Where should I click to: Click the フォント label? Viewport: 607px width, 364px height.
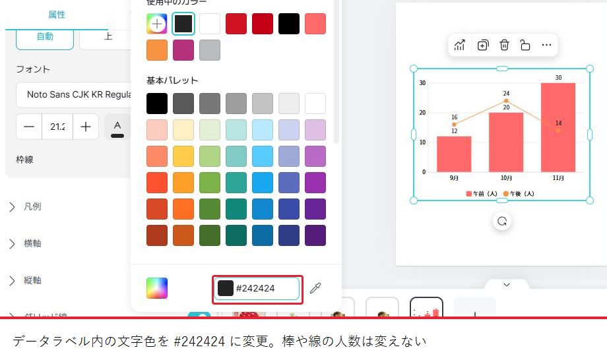coord(33,69)
